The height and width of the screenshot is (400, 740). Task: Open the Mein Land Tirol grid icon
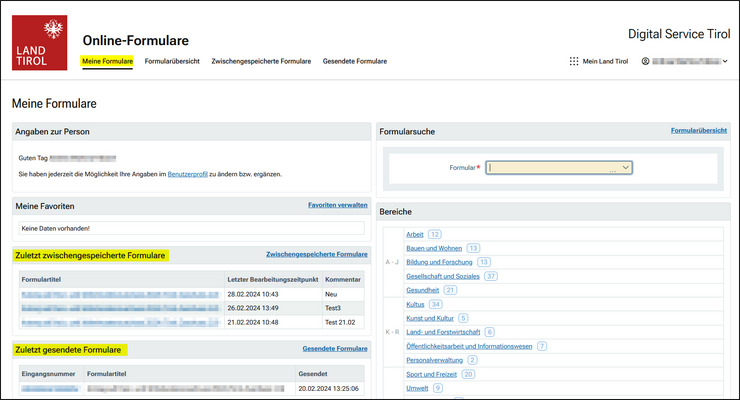point(574,61)
